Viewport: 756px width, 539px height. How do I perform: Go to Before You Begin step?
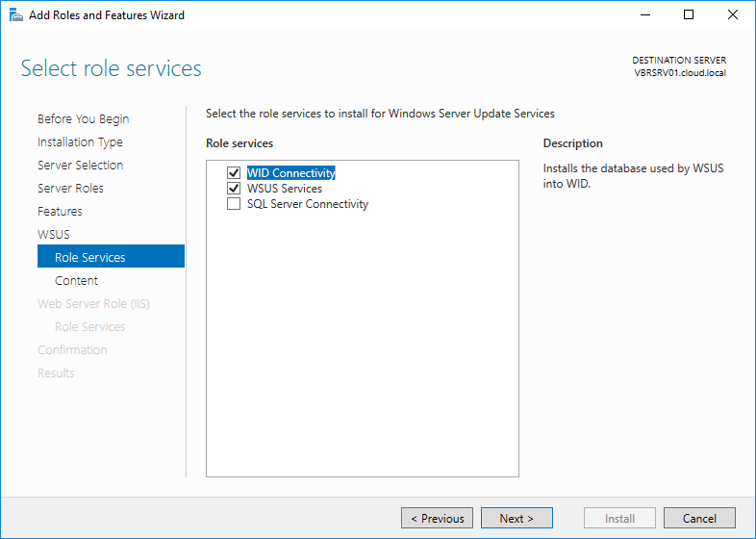[83, 119]
